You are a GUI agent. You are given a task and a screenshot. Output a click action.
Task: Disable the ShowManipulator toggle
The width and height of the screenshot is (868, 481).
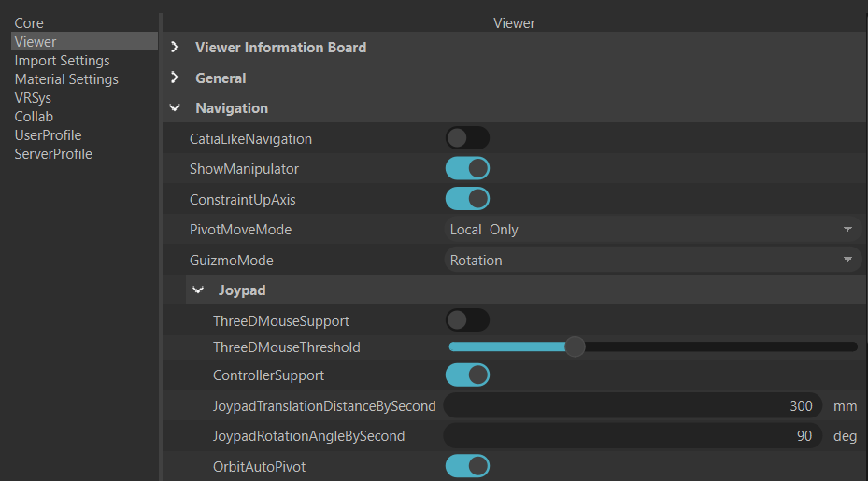[467, 168]
